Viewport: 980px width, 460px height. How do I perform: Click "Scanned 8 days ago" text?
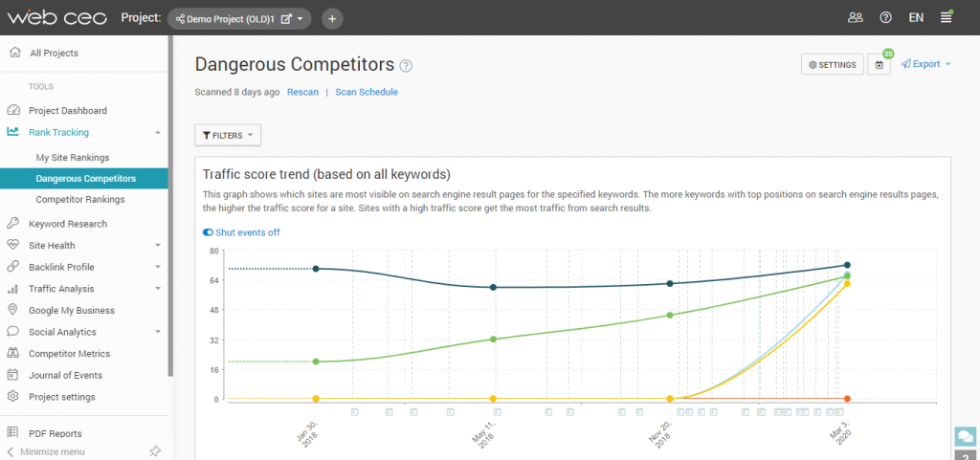(x=237, y=92)
